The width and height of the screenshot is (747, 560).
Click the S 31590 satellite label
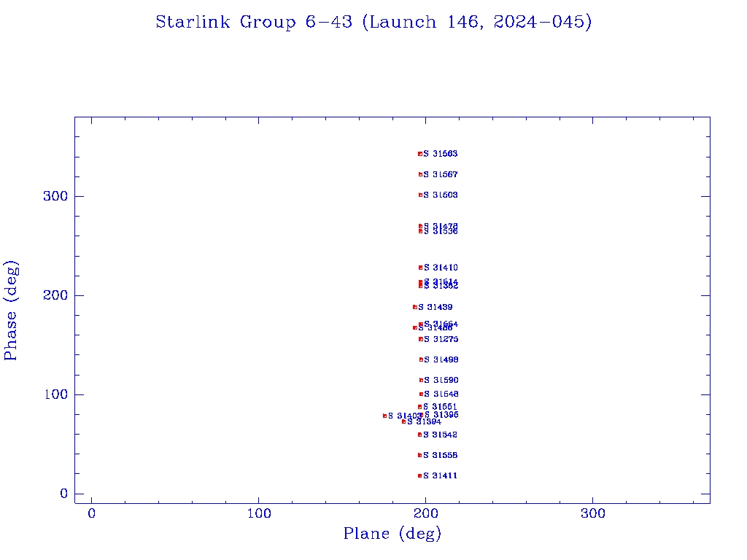point(441,380)
